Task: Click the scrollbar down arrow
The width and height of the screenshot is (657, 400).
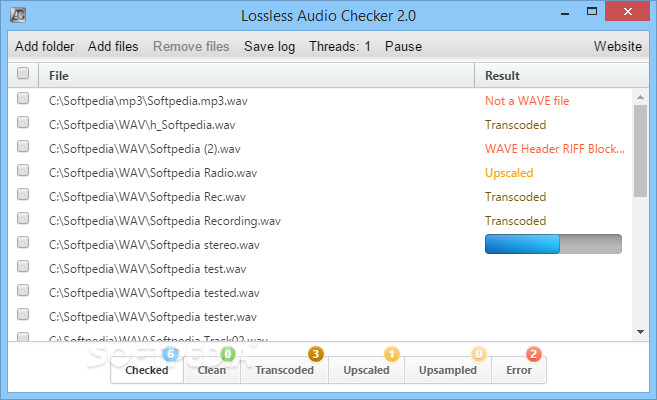Action: coord(640,332)
